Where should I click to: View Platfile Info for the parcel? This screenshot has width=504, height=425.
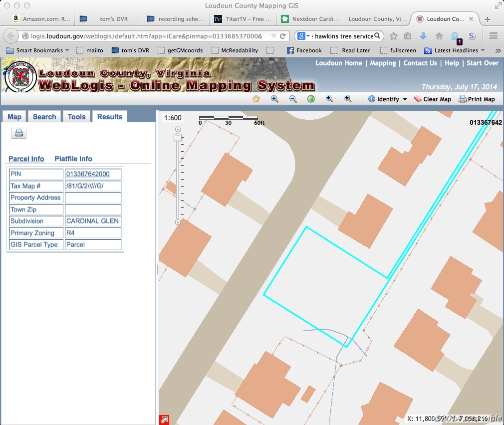click(x=73, y=159)
